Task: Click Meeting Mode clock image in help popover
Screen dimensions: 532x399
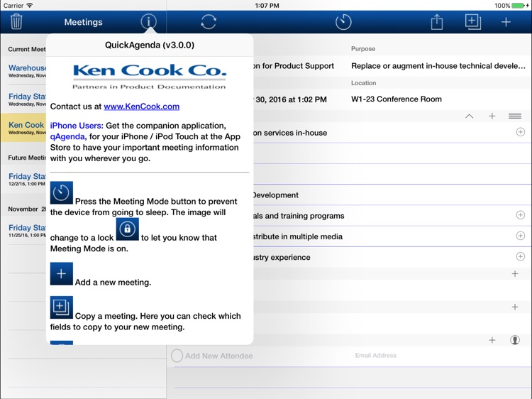Action: click(62, 192)
